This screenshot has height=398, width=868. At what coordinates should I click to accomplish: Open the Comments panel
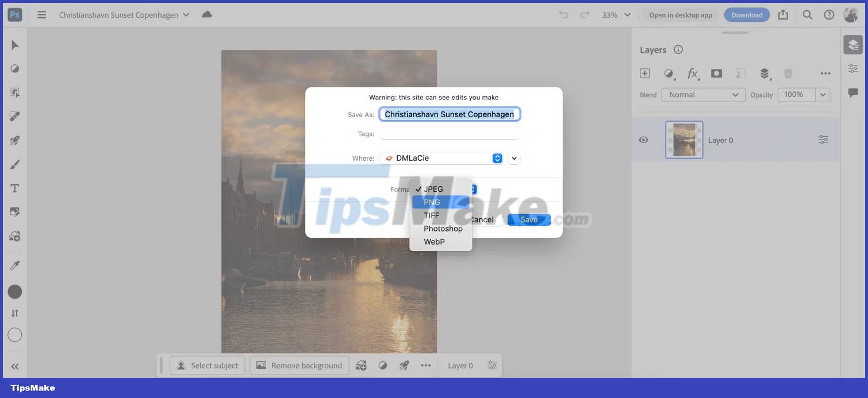click(853, 92)
